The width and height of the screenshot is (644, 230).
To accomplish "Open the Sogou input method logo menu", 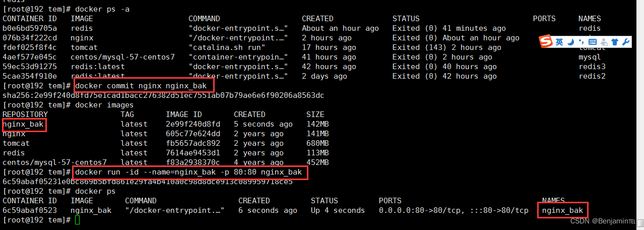I will coord(546,42).
